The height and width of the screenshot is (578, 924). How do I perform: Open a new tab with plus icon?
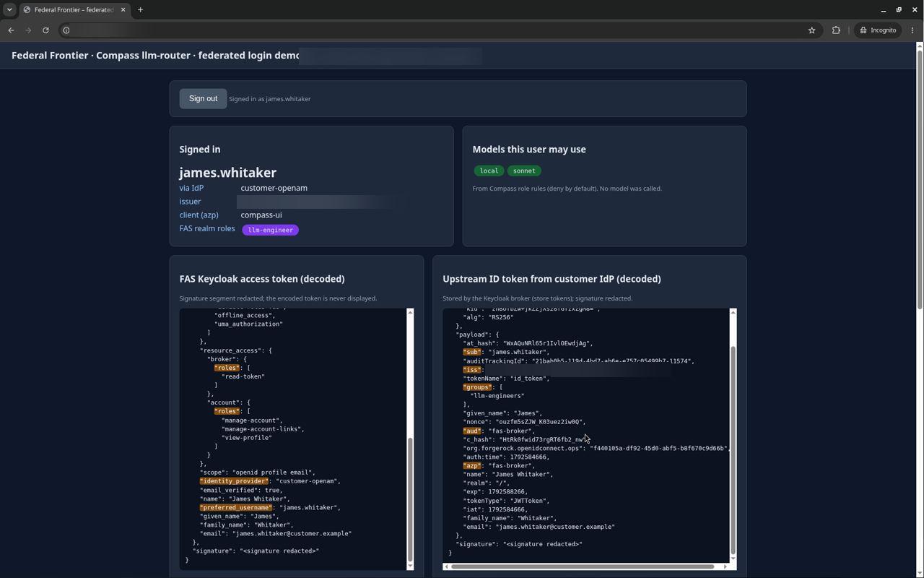point(140,10)
